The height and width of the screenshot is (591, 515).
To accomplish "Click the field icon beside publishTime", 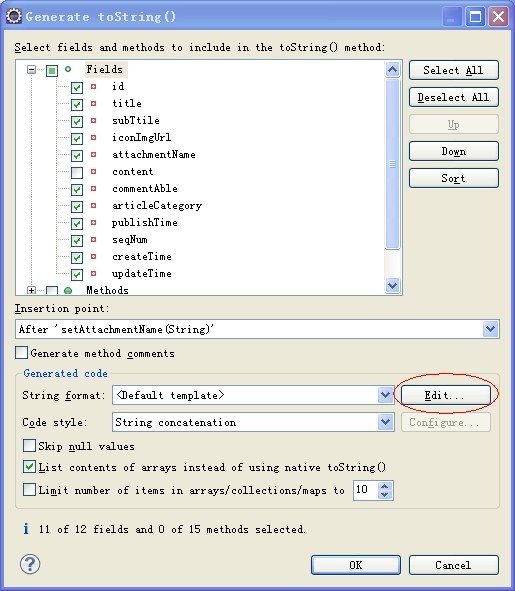I will [93, 222].
